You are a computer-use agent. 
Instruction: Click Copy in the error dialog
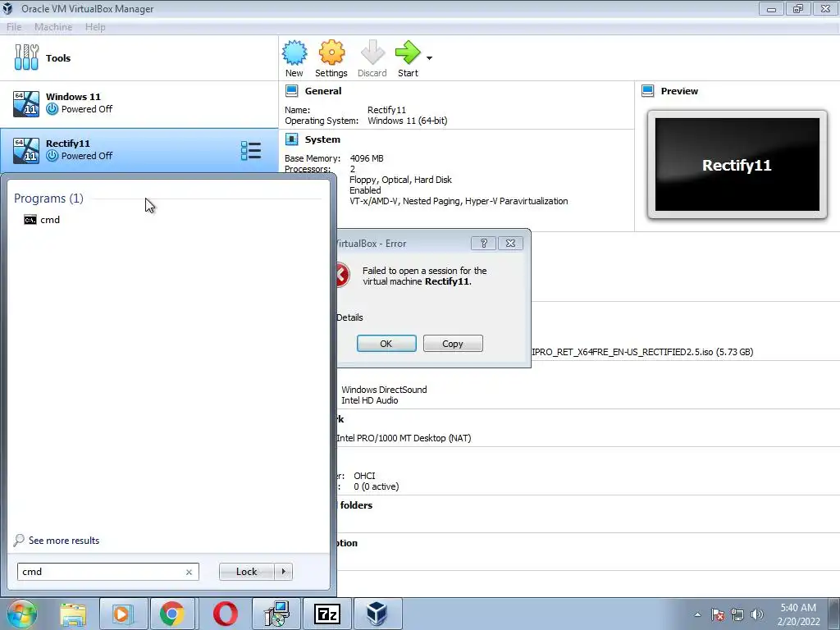point(453,344)
